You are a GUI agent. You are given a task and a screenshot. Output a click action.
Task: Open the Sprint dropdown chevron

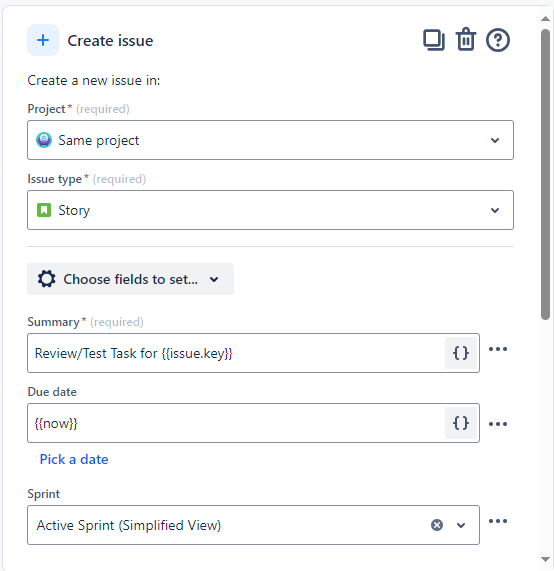[x=461, y=525]
